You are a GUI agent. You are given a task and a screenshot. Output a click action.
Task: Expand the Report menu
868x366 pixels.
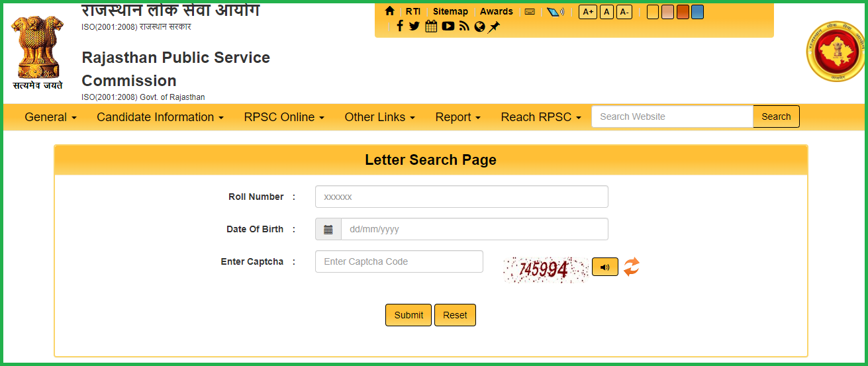(x=458, y=117)
